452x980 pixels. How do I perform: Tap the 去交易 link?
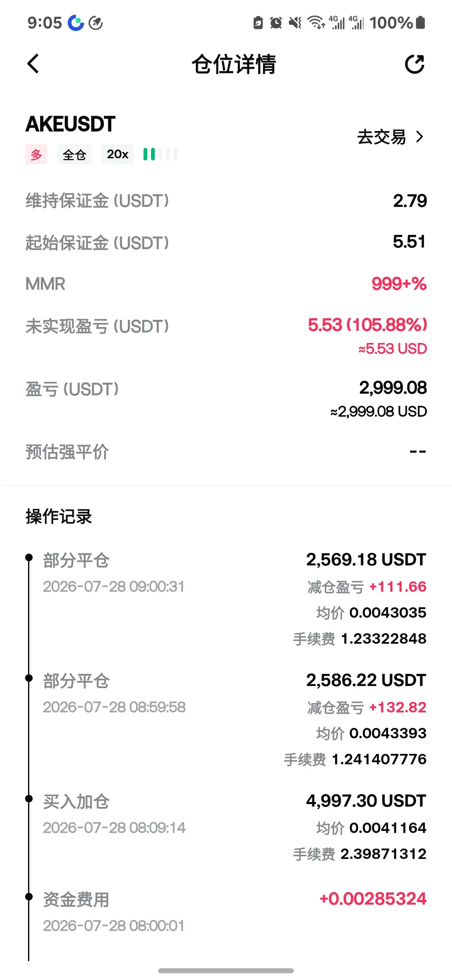381,137
